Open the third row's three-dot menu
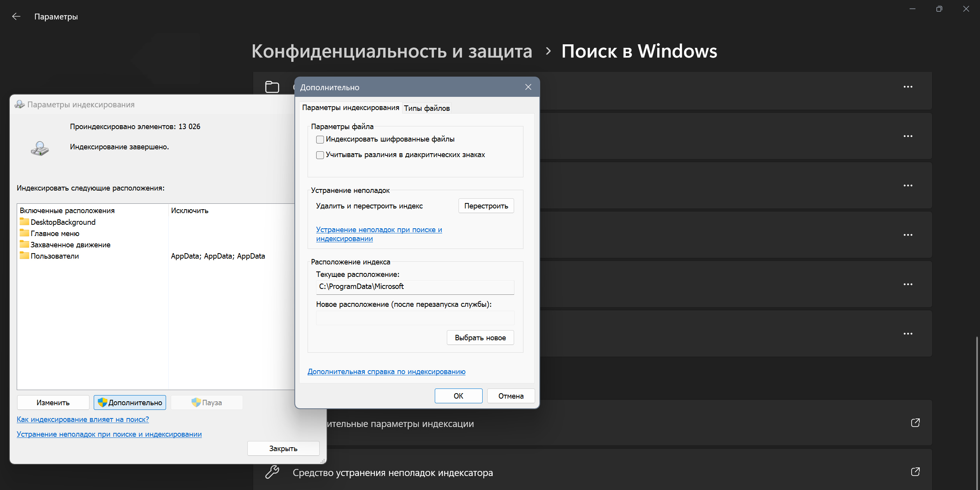The width and height of the screenshot is (980, 490). [908, 185]
